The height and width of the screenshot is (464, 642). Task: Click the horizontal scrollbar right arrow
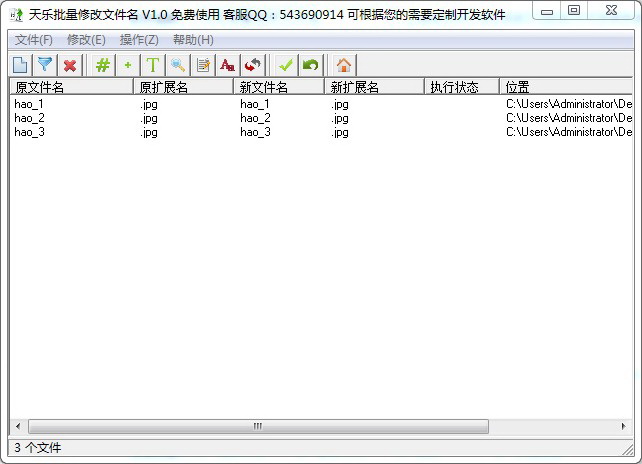[x=626, y=426]
